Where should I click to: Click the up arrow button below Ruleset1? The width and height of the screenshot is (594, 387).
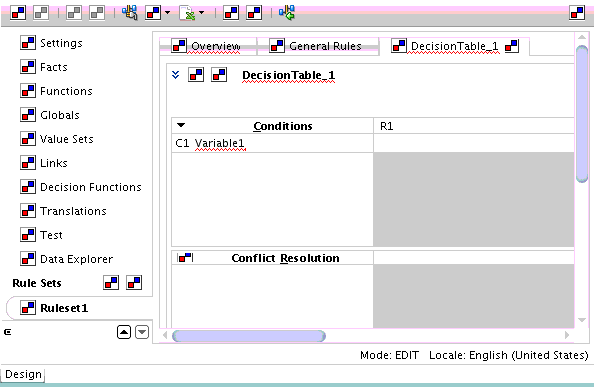point(124,332)
